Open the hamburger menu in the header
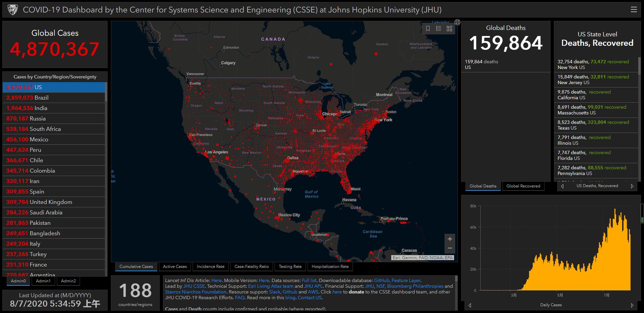 [634, 9]
